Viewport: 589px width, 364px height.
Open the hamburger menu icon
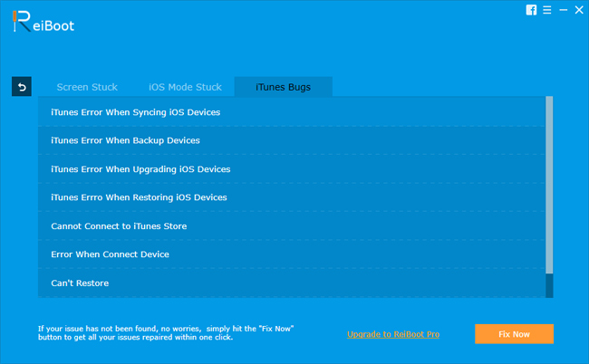coord(547,10)
